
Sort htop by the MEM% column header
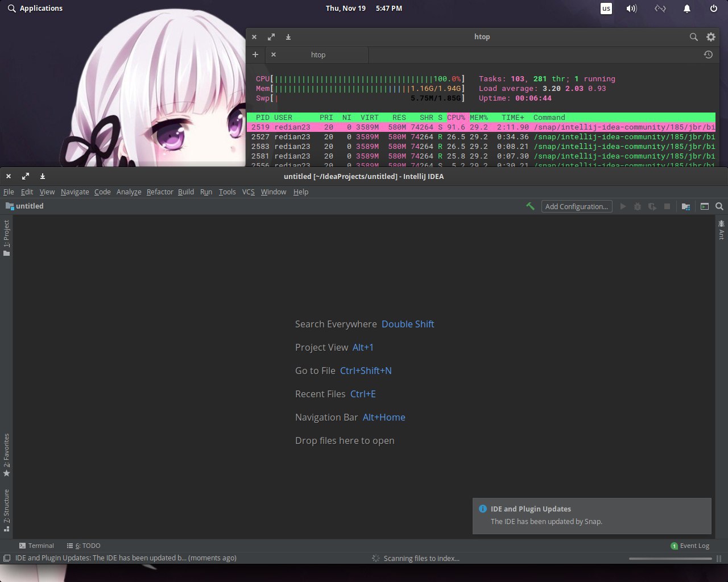pos(479,118)
